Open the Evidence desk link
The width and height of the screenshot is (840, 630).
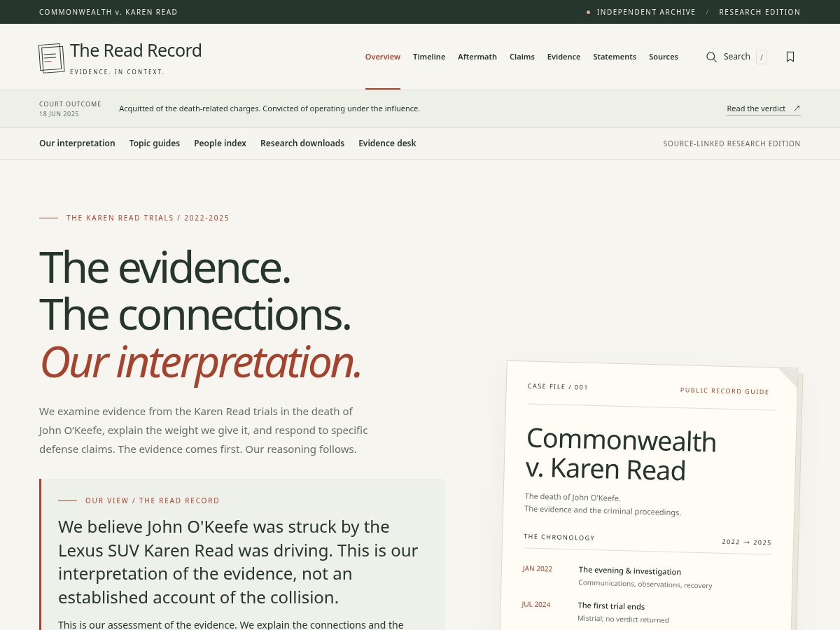[387, 143]
